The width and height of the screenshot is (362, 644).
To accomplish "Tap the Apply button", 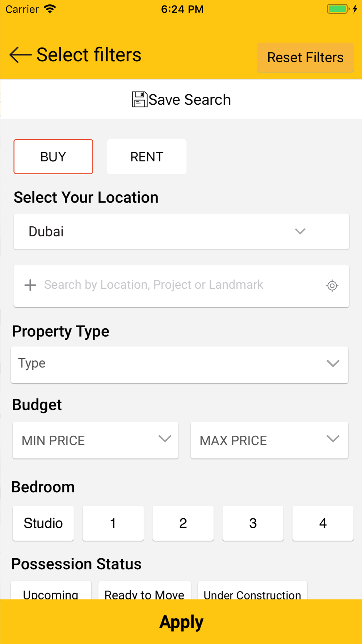I will pos(181,622).
